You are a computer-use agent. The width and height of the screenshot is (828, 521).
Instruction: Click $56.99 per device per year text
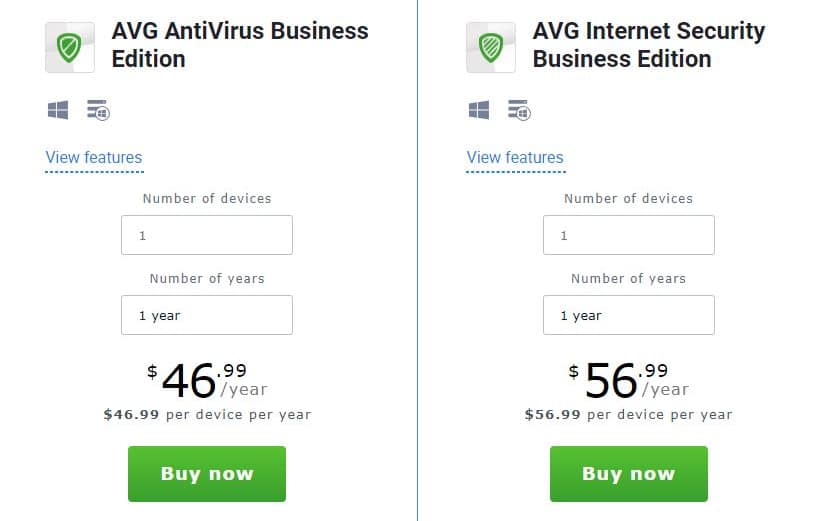point(628,414)
